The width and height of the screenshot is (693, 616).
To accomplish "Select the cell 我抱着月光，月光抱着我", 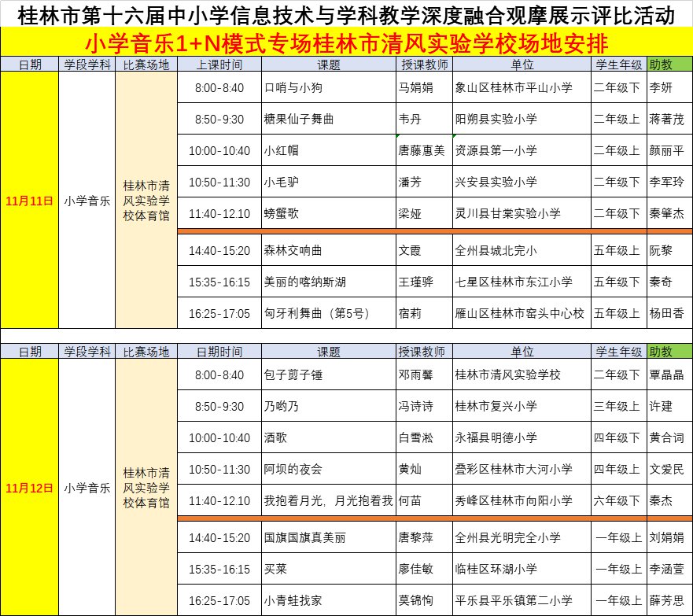I will click(327, 500).
